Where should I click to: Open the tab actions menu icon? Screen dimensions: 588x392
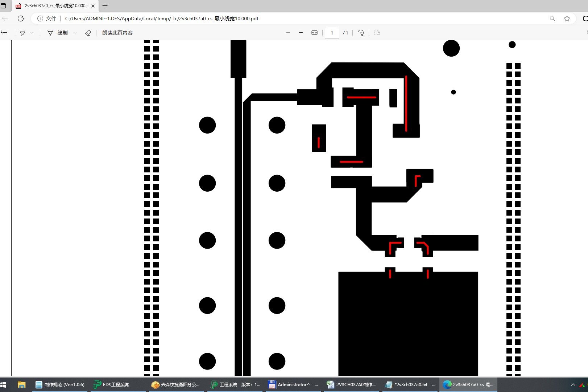point(4,6)
